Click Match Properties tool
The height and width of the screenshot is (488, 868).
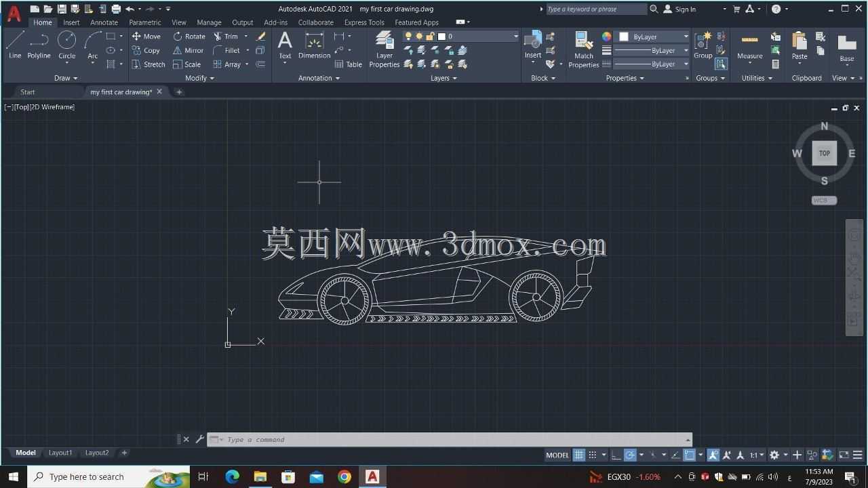click(583, 49)
